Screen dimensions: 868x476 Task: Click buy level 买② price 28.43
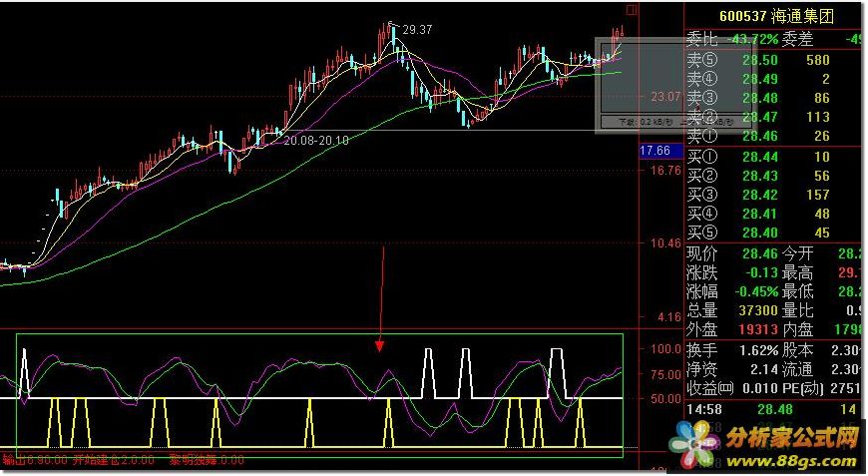(760, 176)
